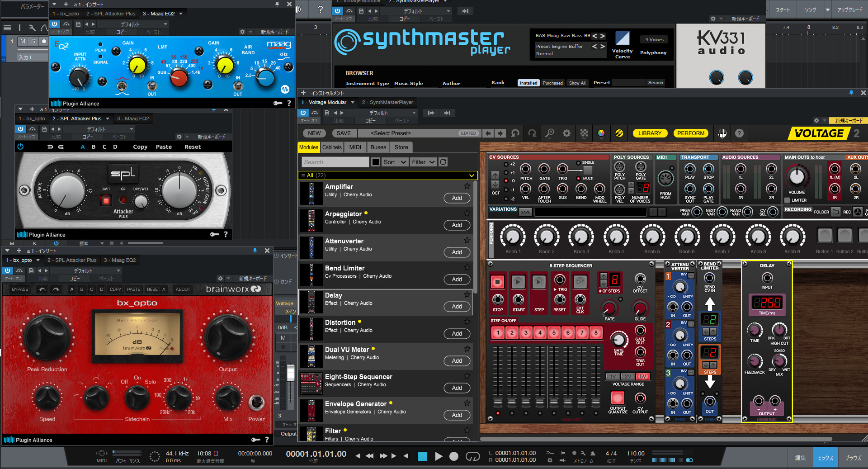Open Voltage Modular help question mark
Screen dimensions: 868x469
pyautogui.click(x=739, y=133)
